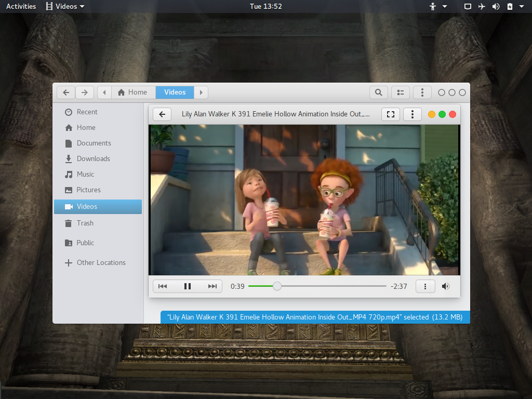Open file manager search
Image resolution: width=532 pixels, height=399 pixels.
pos(379,92)
